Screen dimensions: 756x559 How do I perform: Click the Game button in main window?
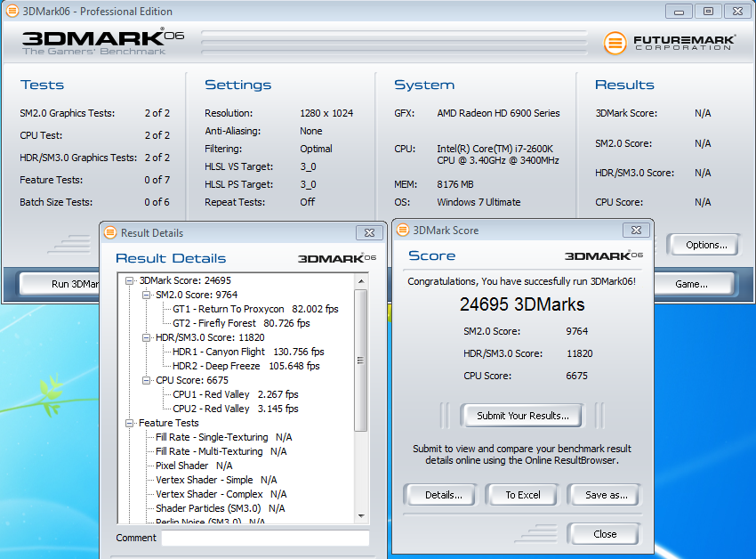point(694,284)
